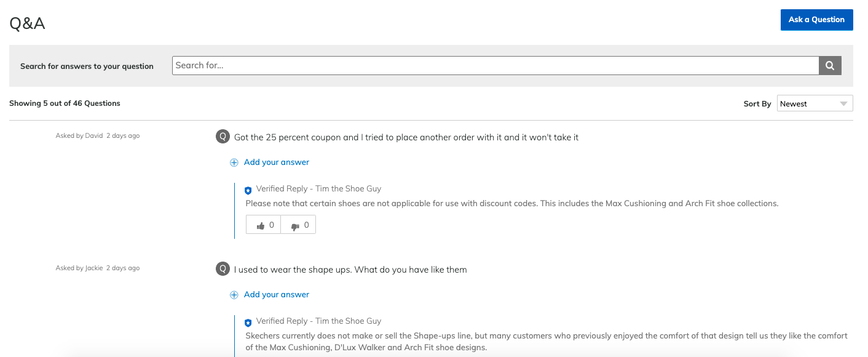The height and width of the screenshot is (357, 868).
Task: Click thumbs down on David's question reply
Action: [299, 225]
